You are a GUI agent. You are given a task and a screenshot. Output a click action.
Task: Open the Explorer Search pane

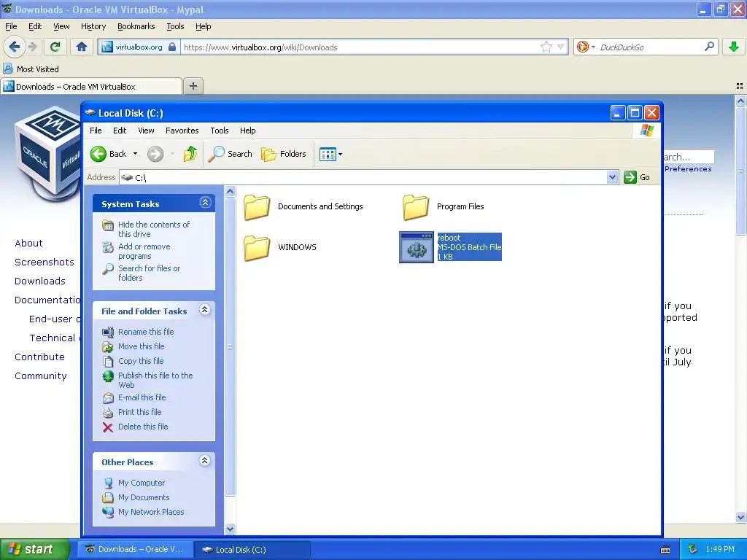tap(230, 154)
